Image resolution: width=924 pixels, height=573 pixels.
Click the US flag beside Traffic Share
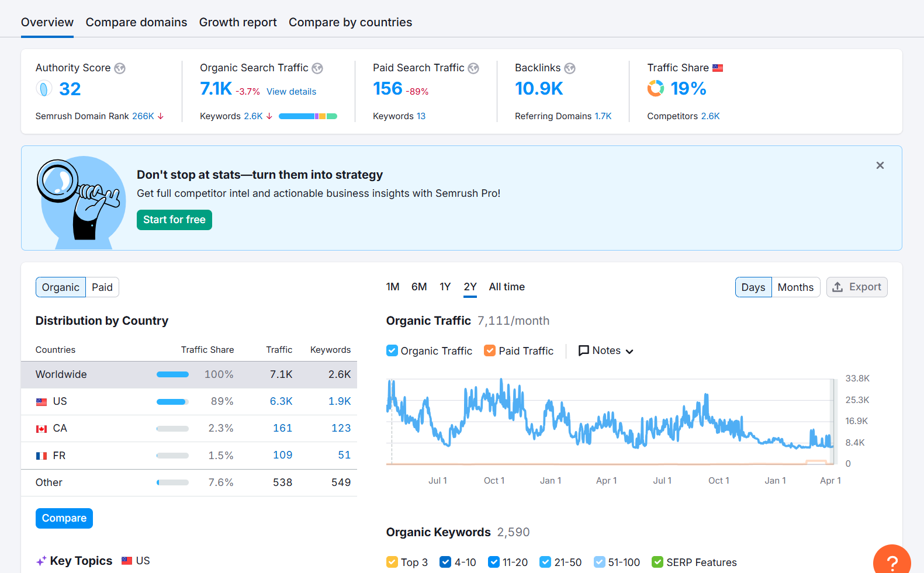tap(718, 68)
